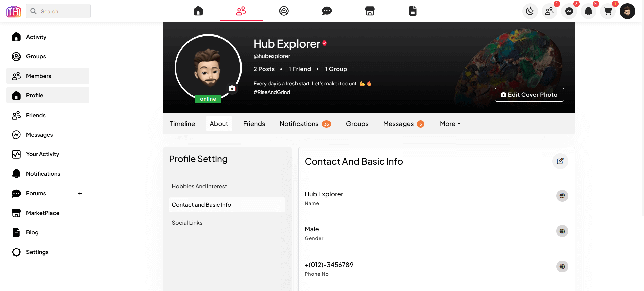Switch to the Timeline tab

[x=182, y=124]
